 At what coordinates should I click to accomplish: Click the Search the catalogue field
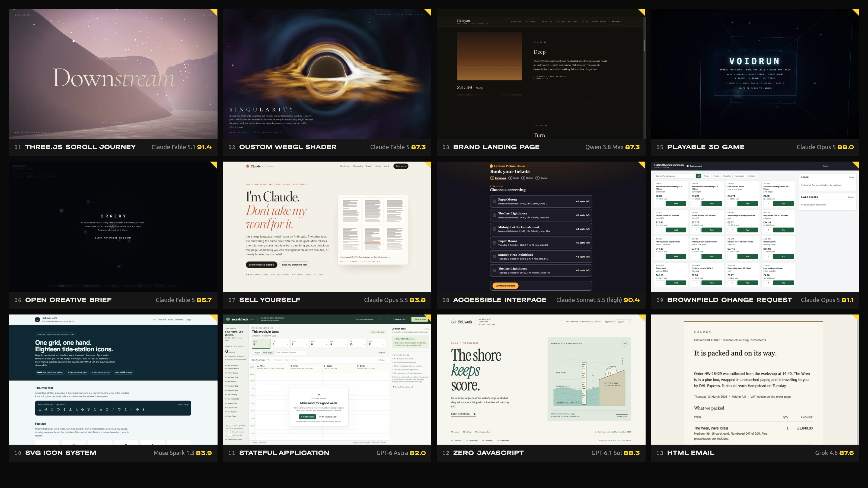point(674,176)
